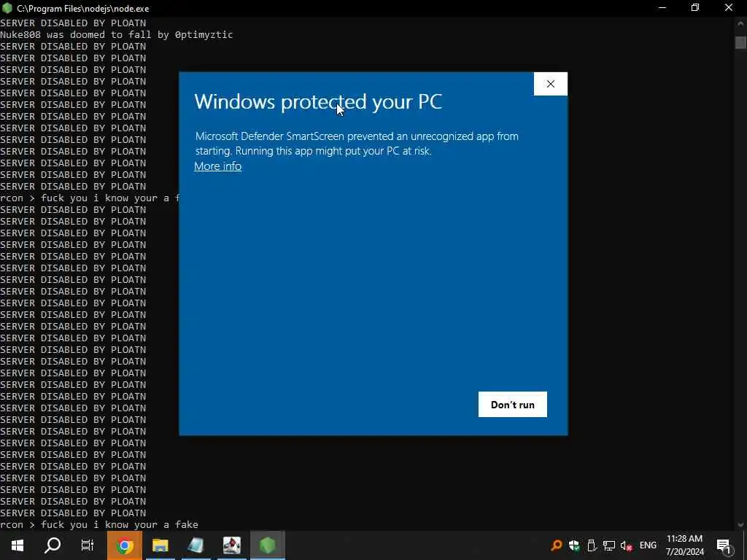Click the safely remove hardware USB tray icon

click(x=591, y=545)
